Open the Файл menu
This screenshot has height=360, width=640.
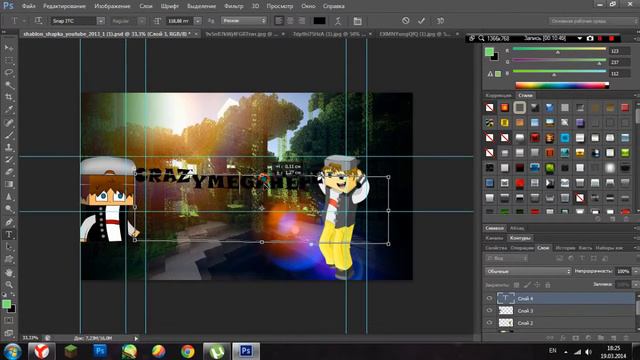pyautogui.click(x=28, y=6)
